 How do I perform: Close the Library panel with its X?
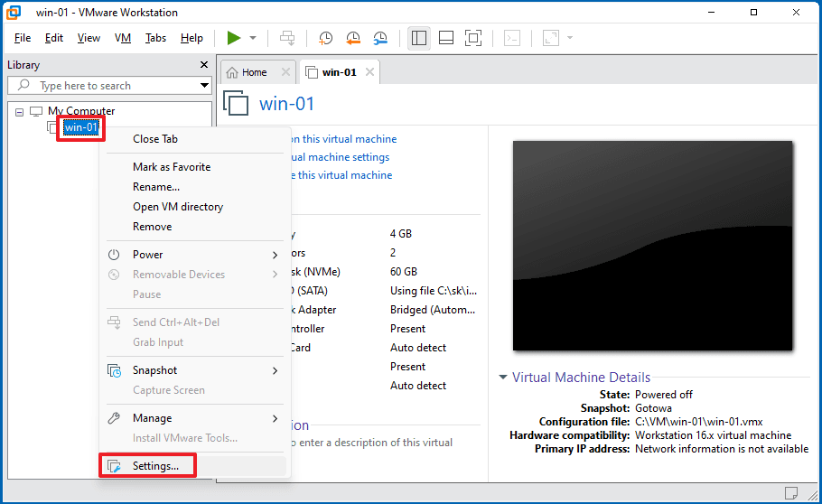(204, 65)
